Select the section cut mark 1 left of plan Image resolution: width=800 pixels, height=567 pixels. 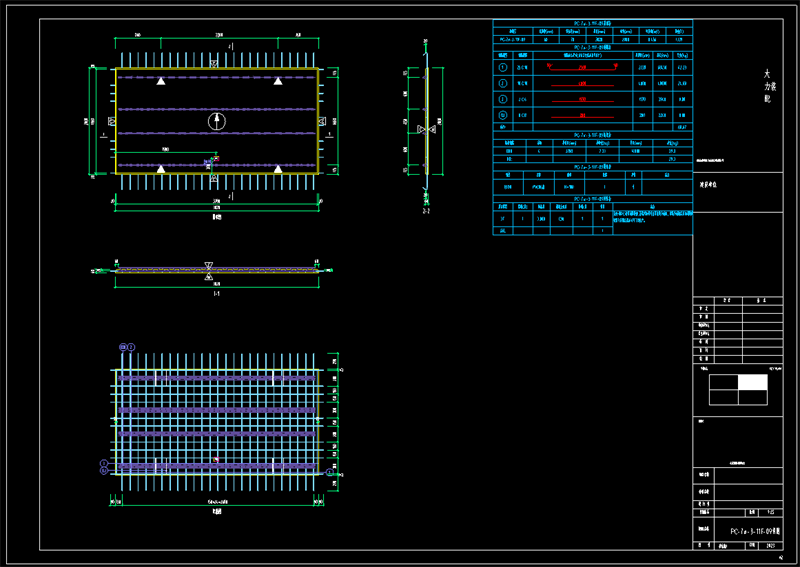(x=104, y=135)
